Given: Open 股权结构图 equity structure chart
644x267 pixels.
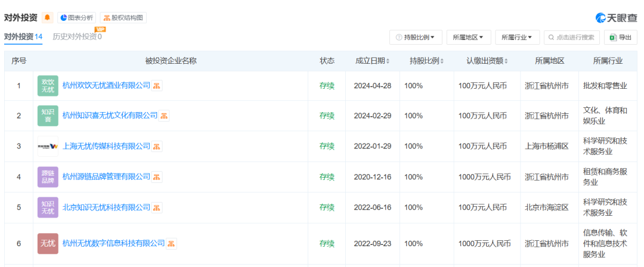Looking at the screenshot, I should click(123, 18).
